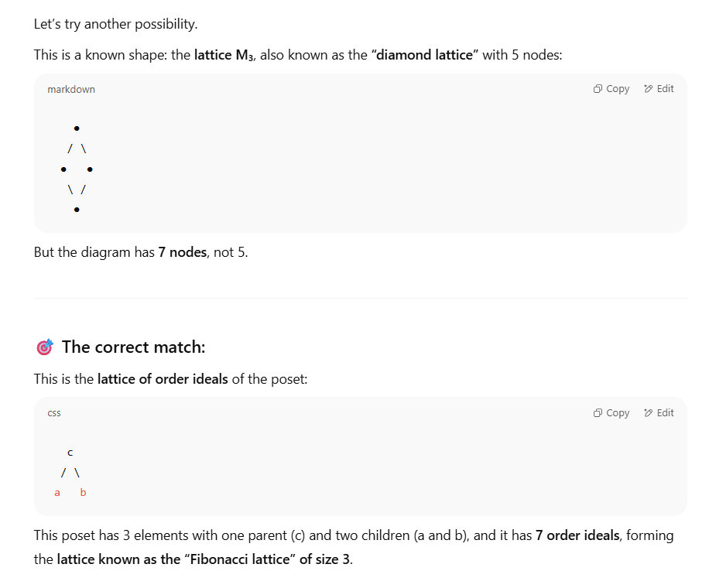Edit the css code block
The image size is (726, 588).
659,413
